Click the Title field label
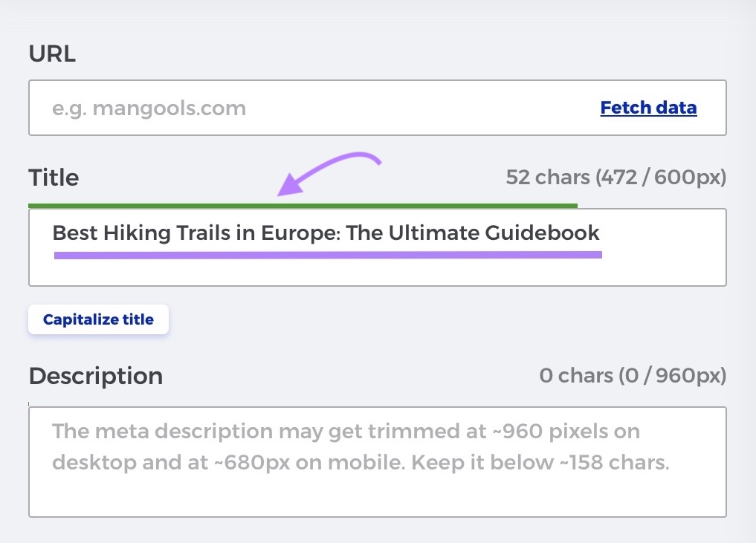Image resolution: width=756 pixels, height=543 pixels. coord(54,178)
